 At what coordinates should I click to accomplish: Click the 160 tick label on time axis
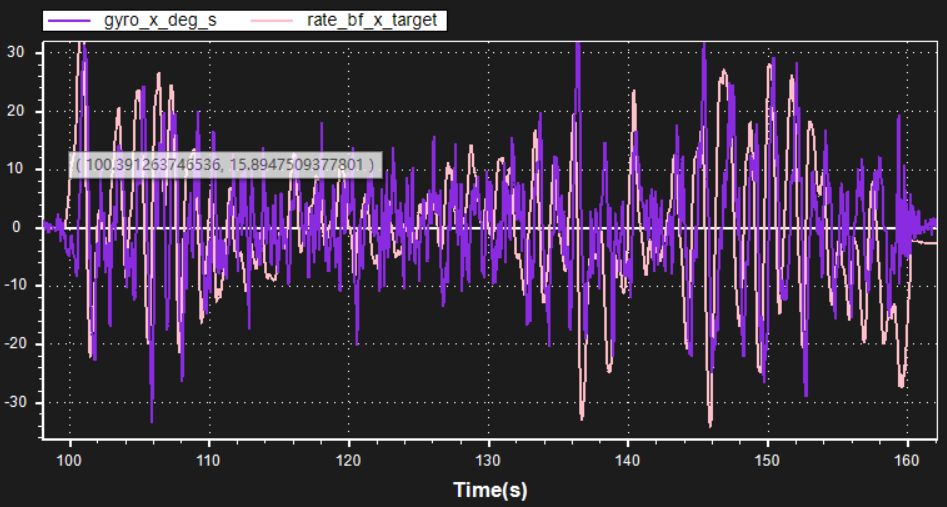click(x=907, y=461)
